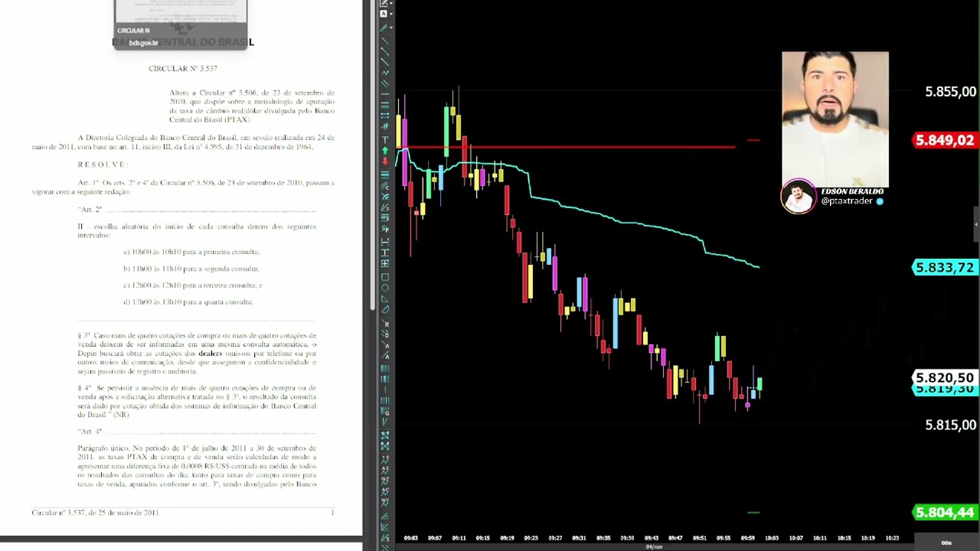Open the pencil tool dropdown arrow

391,28
